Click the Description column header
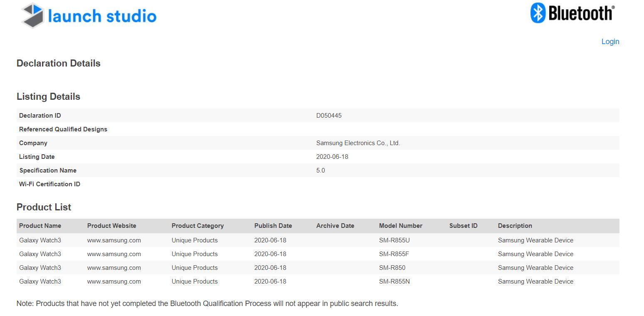The image size is (644, 316). tap(515, 226)
